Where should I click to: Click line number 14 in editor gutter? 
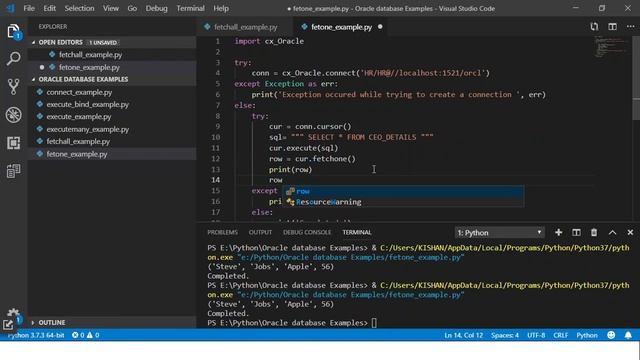click(216, 180)
